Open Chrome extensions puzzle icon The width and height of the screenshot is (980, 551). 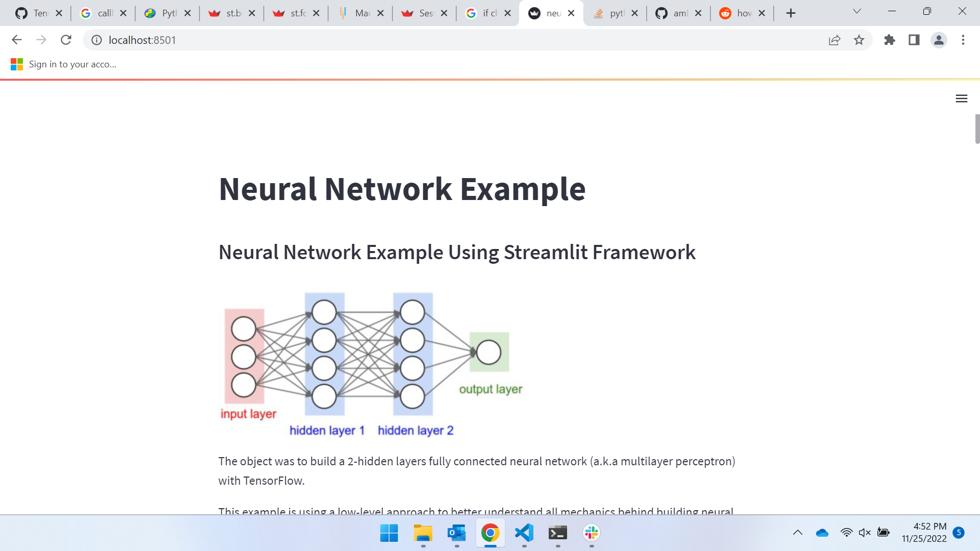click(x=890, y=40)
